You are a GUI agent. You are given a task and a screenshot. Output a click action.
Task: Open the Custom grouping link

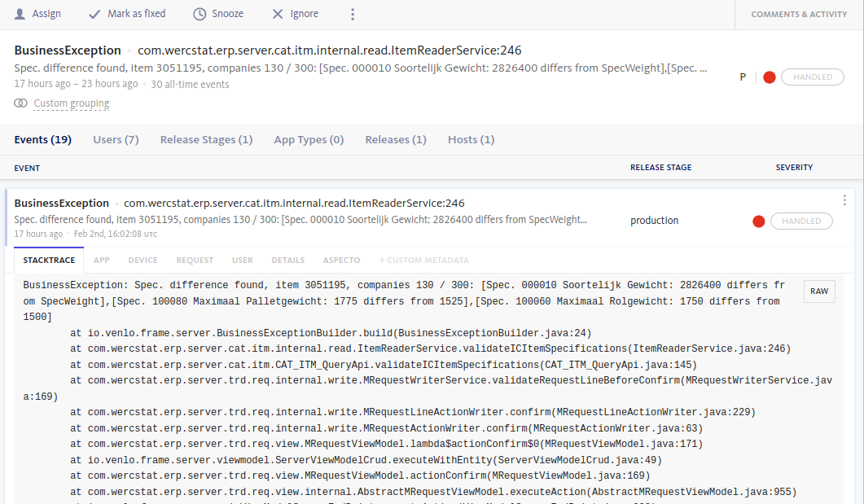point(72,103)
